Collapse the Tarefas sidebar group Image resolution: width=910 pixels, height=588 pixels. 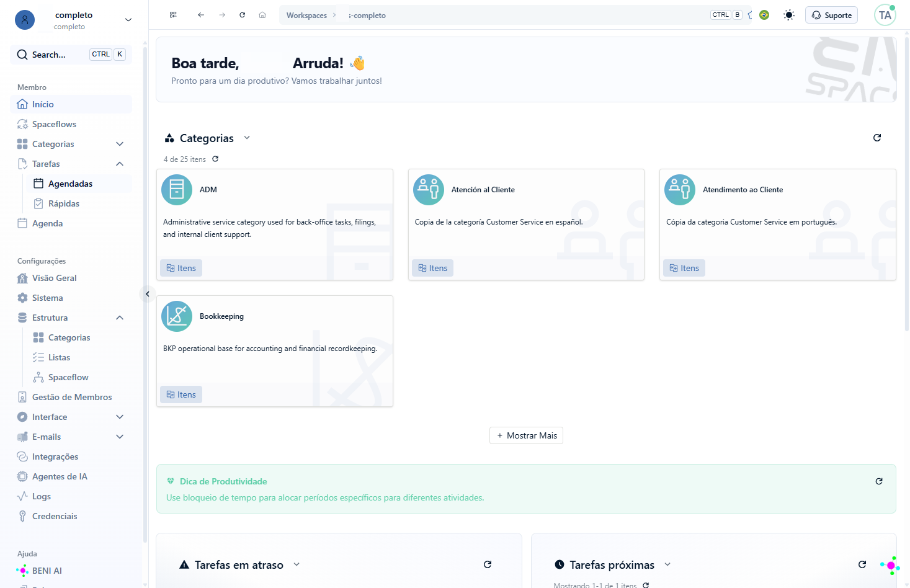120,164
